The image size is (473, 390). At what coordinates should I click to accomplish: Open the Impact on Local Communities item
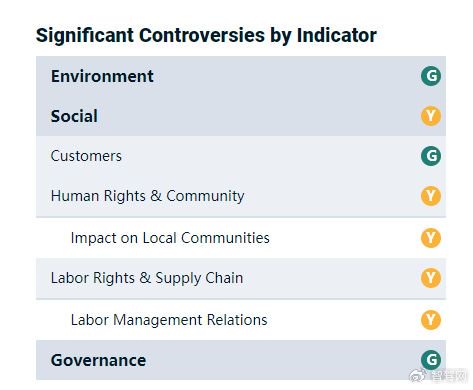(241, 238)
